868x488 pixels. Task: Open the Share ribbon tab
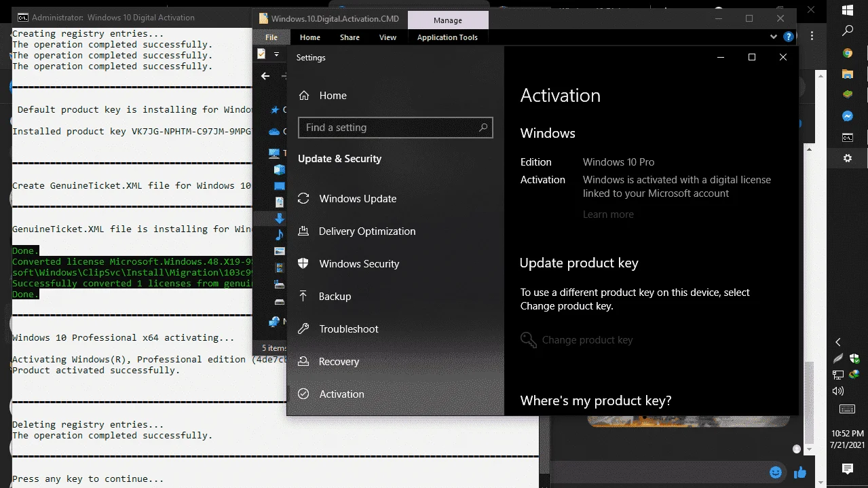coord(350,37)
